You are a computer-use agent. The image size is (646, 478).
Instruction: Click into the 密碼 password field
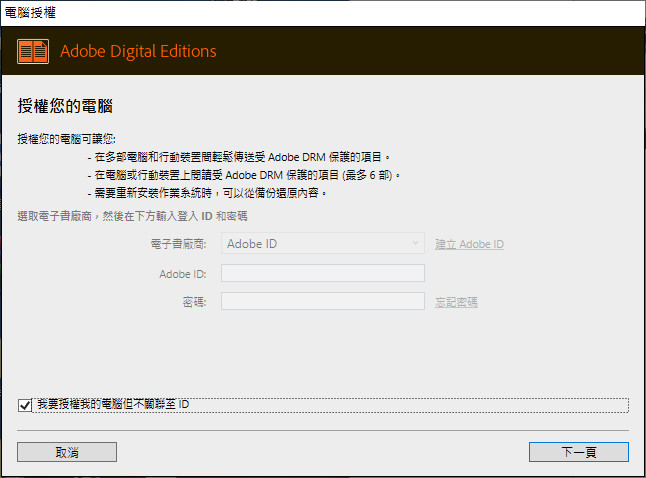[322, 301]
